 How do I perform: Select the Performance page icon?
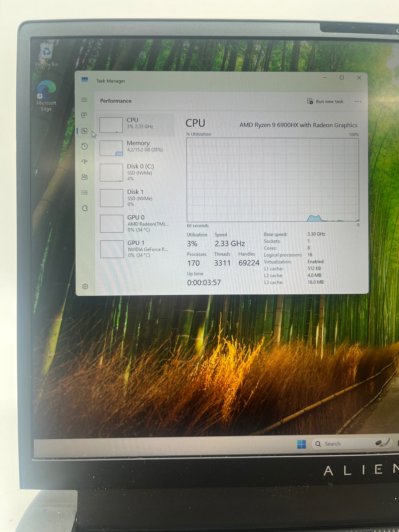(84, 131)
